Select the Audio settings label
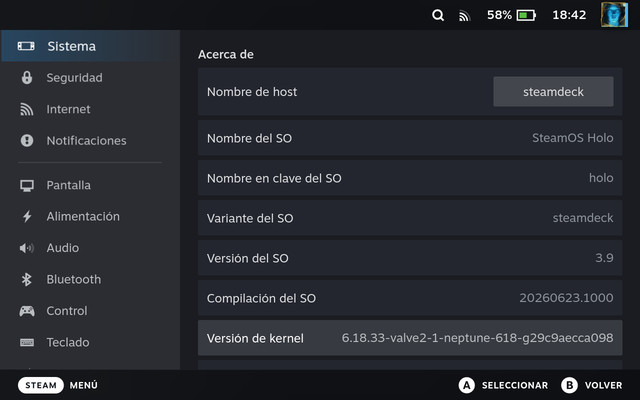The width and height of the screenshot is (640, 400). (62, 248)
